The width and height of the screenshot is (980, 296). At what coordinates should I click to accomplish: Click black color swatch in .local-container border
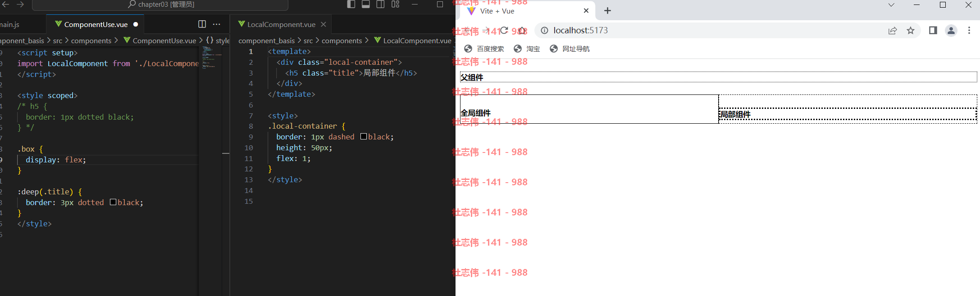364,136
